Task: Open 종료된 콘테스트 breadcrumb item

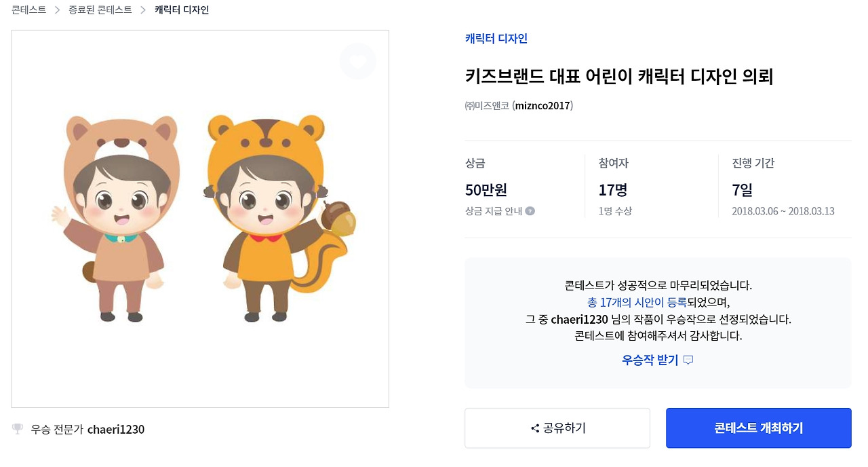Action: [x=100, y=10]
